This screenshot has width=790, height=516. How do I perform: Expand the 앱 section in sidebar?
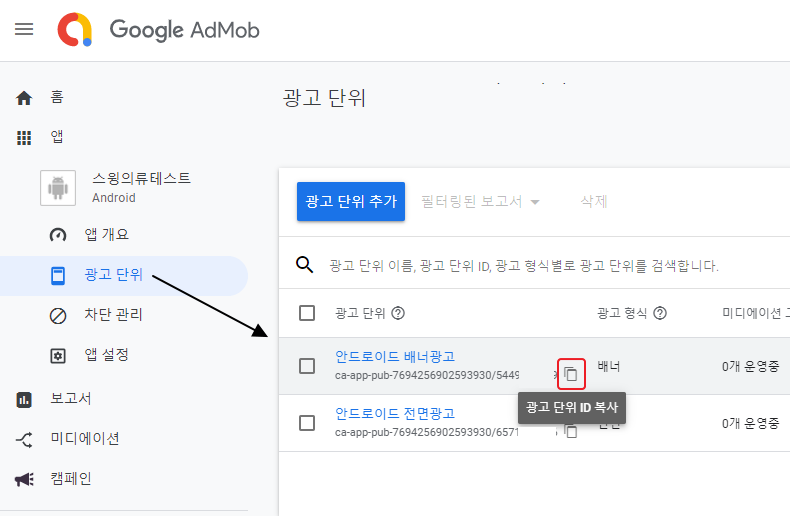[x=57, y=137]
